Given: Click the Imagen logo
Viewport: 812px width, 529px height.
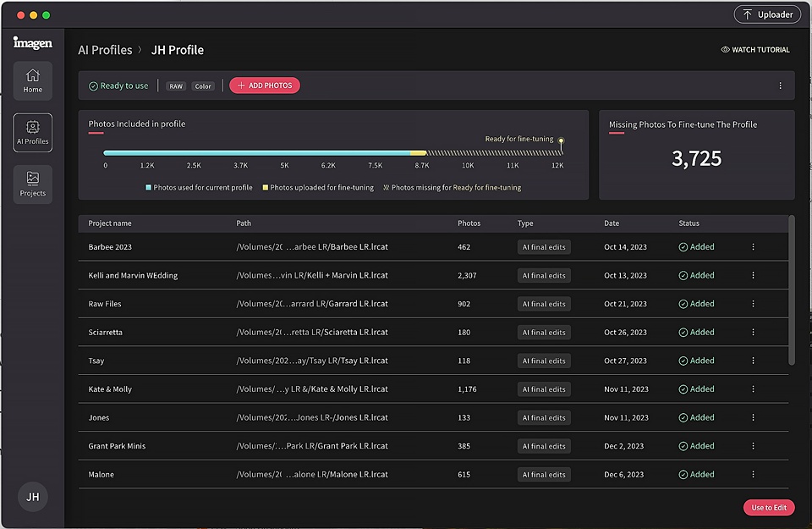Looking at the screenshot, I should pyautogui.click(x=33, y=42).
